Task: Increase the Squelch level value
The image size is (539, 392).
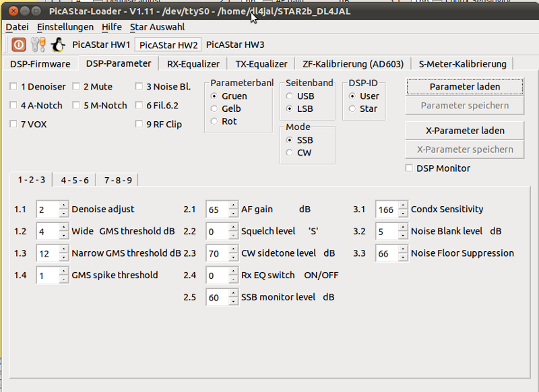Action: [x=233, y=227]
